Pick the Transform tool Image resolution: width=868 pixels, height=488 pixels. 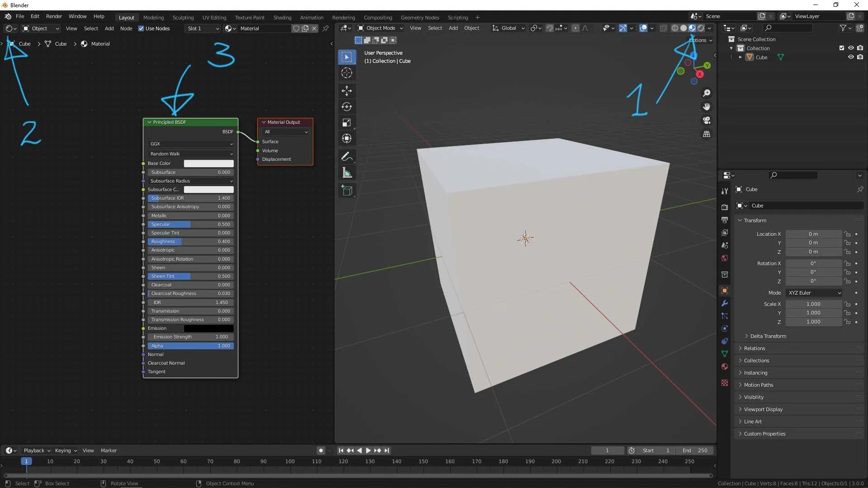(347, 138)
